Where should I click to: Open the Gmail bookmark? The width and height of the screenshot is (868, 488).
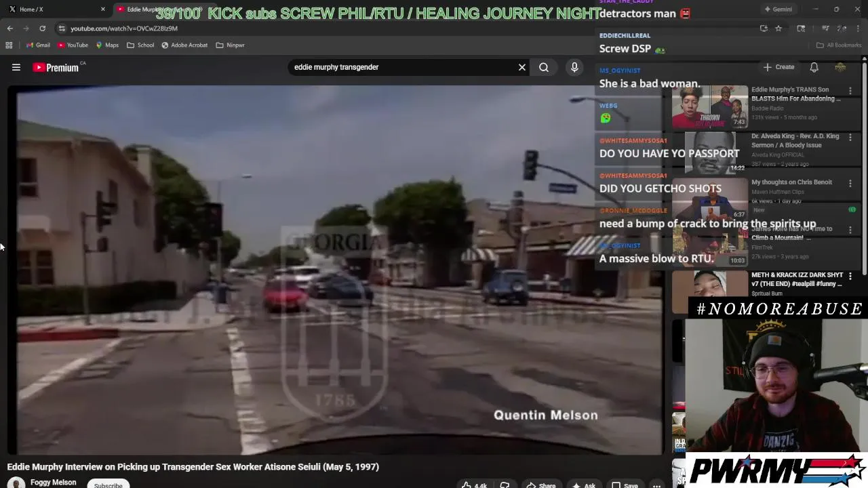(x=38, y=45)
